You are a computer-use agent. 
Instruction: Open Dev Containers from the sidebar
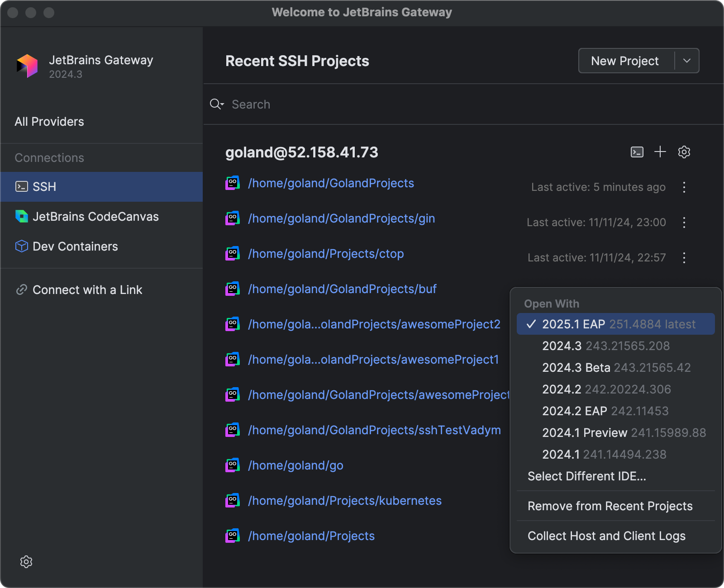click(75, 246)
